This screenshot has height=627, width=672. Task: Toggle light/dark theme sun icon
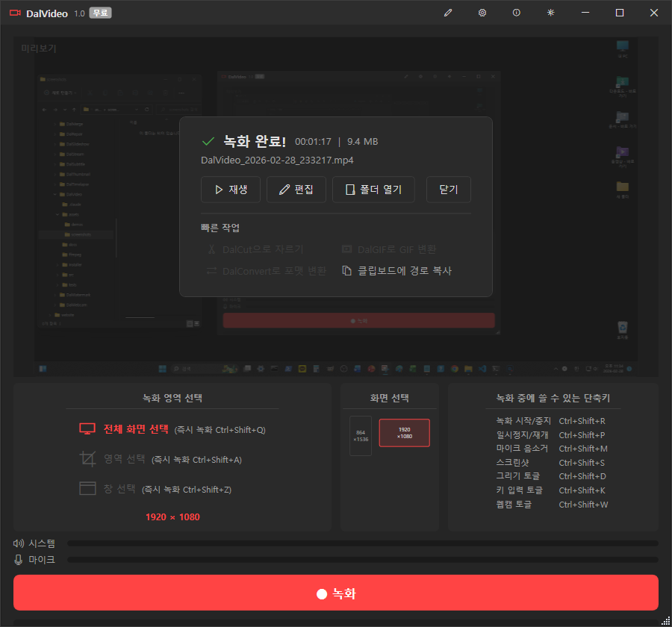[x=551, y=13]
